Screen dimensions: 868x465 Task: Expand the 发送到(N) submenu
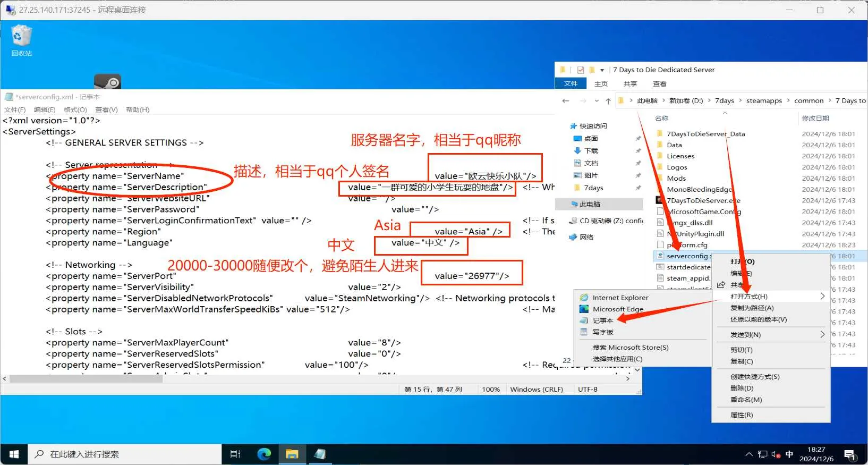click(x=770, y=335)
